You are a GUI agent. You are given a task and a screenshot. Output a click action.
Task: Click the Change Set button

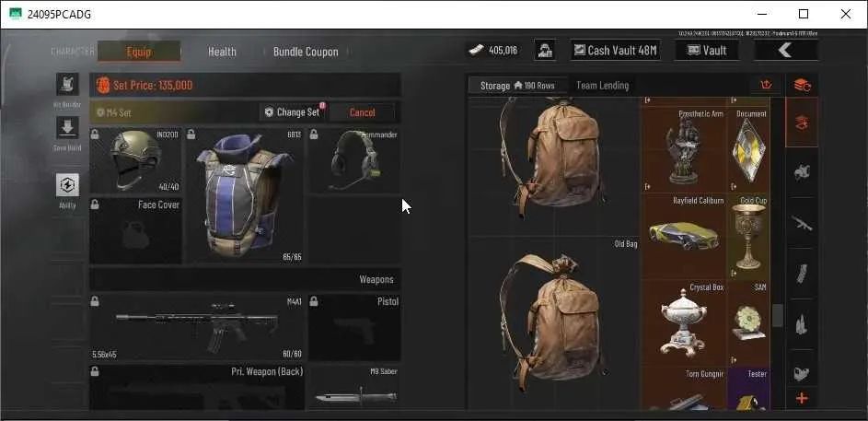tap(293, 111)
